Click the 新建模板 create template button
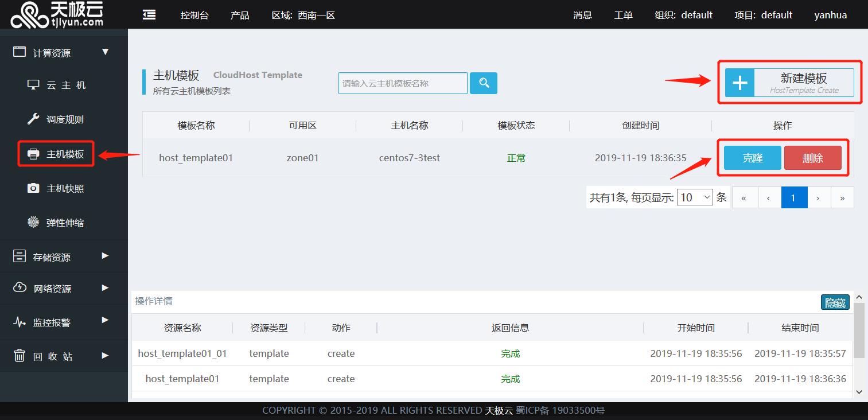Viewport: 868px width, 420px height. point(789,83)
